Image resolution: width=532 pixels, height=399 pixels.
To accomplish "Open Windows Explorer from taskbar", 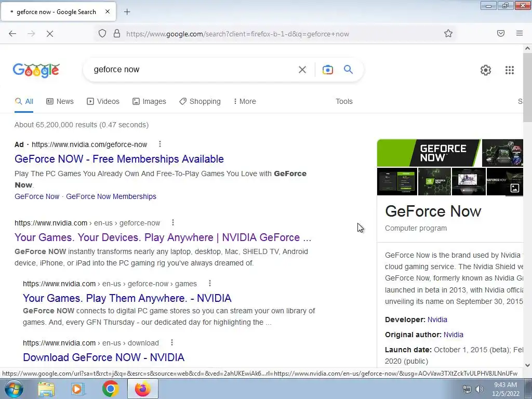I will (46, 389).
